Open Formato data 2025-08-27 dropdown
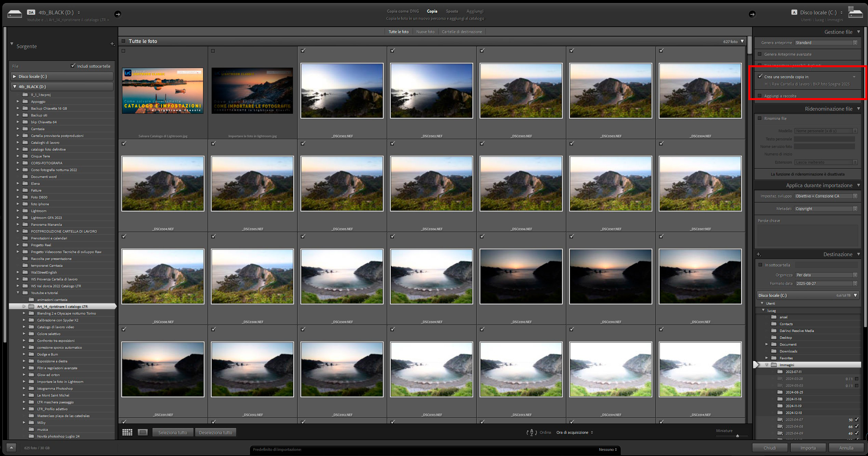 coord(826,284)
